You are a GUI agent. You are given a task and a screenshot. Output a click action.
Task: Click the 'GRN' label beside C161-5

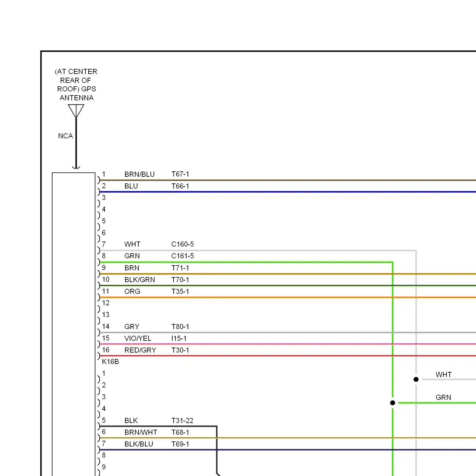(x=132, y=256)
